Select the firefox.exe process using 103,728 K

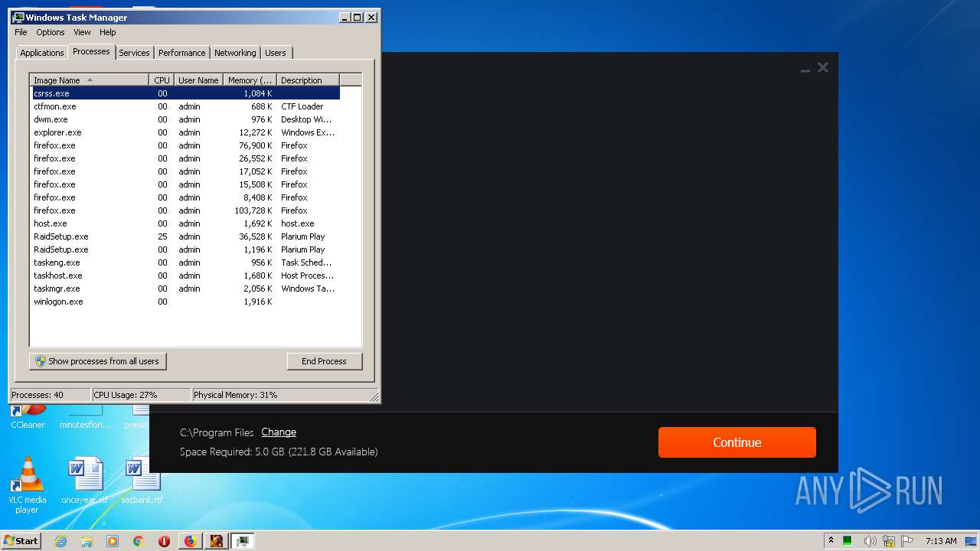pyautogui.click(x=185, y=210)
